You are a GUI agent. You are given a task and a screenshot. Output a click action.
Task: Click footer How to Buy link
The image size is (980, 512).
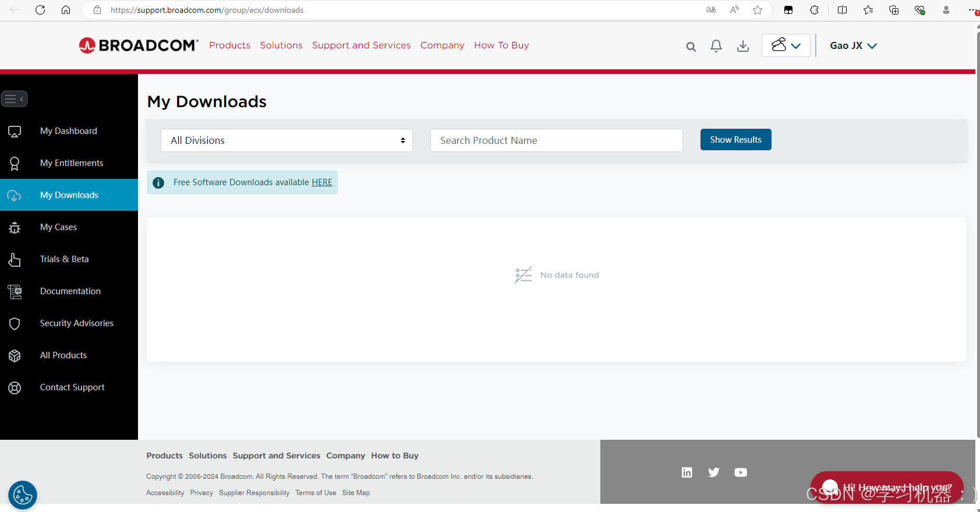coord(395,455)
